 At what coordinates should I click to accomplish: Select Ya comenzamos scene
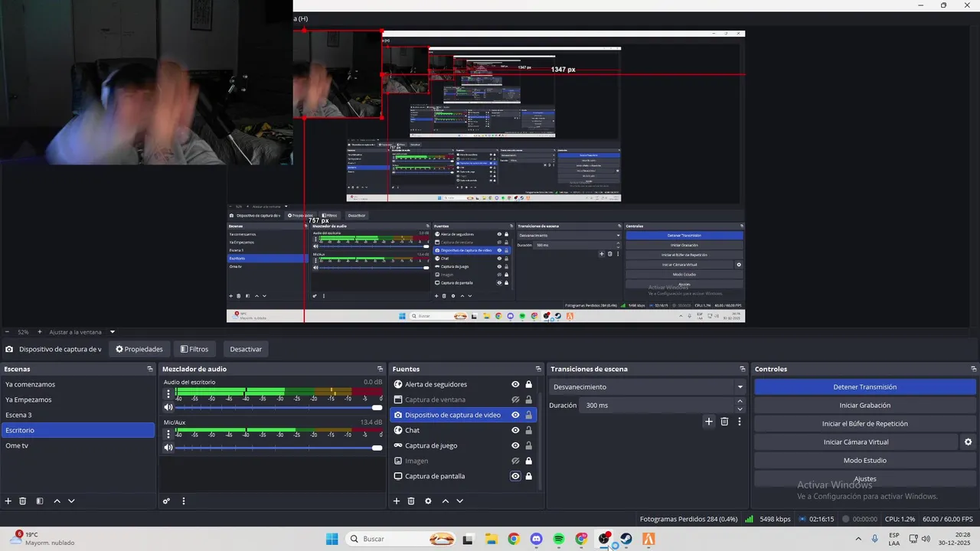[x=78, y=384]
